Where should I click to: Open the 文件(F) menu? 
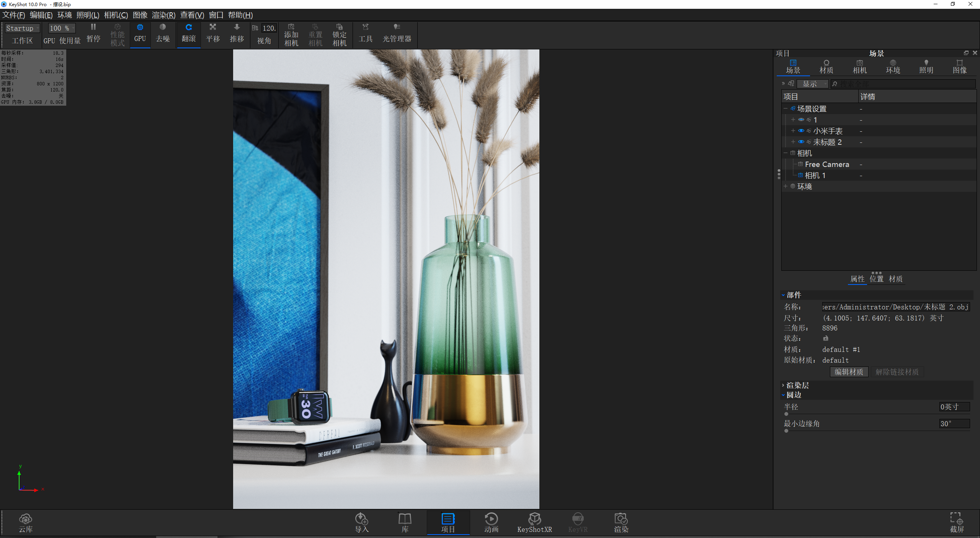[13, 15]
